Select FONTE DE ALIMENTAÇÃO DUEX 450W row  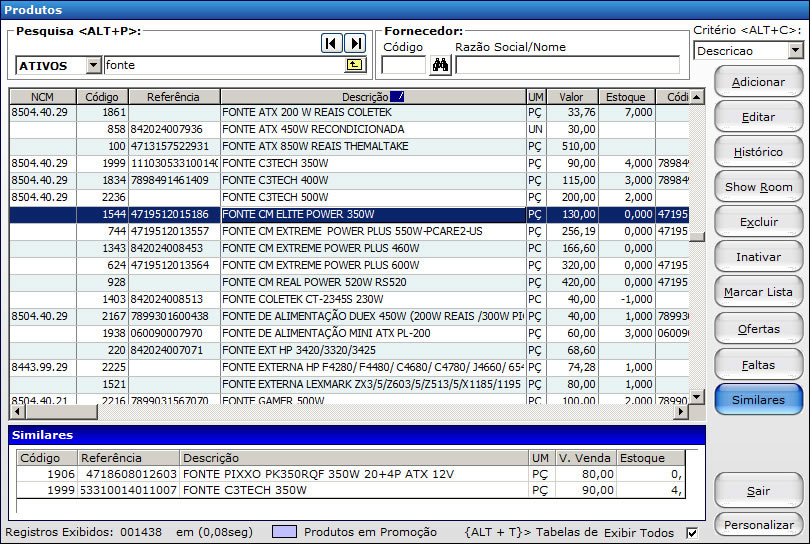[349, 316]
